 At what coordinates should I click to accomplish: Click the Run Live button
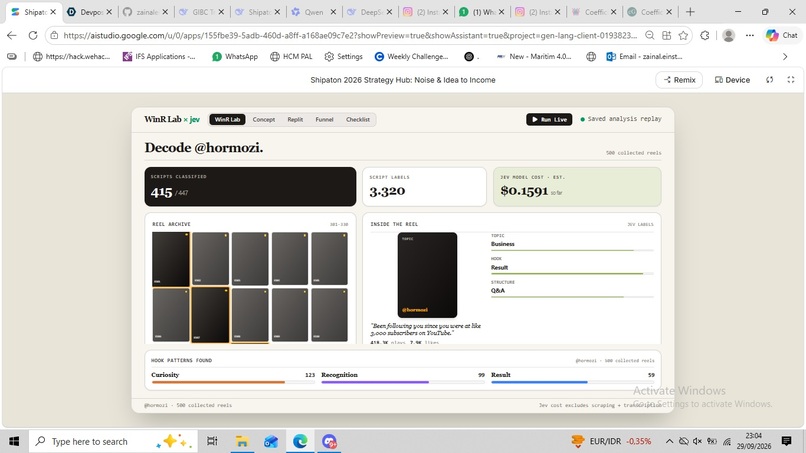pyautogui.click(x=549, y=119)
